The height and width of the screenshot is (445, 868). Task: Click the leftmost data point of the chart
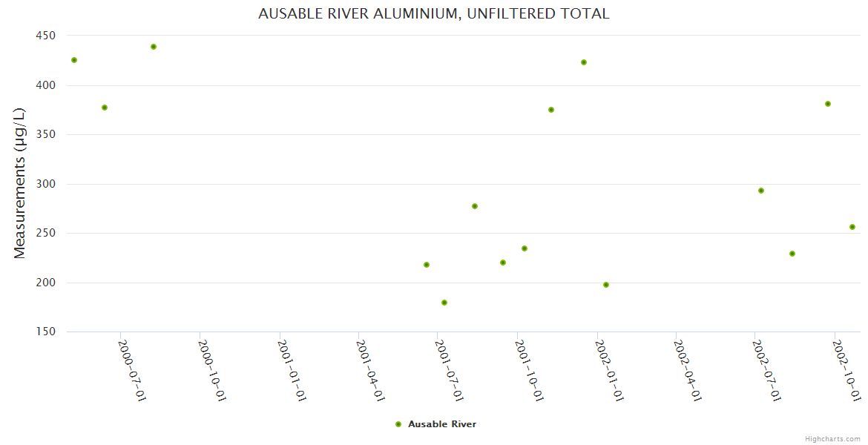74,60
